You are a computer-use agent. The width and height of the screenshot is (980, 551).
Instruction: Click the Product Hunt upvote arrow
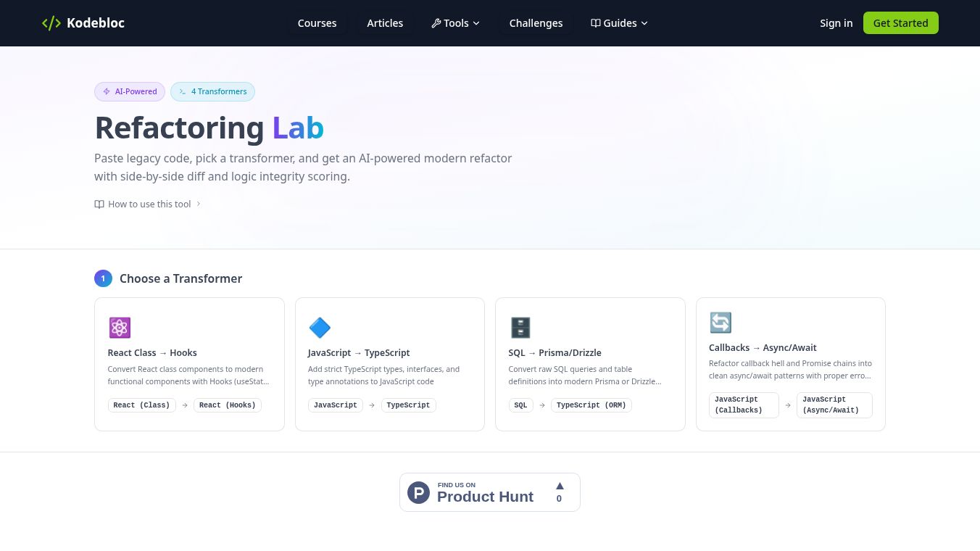click(x=560, y=486)
